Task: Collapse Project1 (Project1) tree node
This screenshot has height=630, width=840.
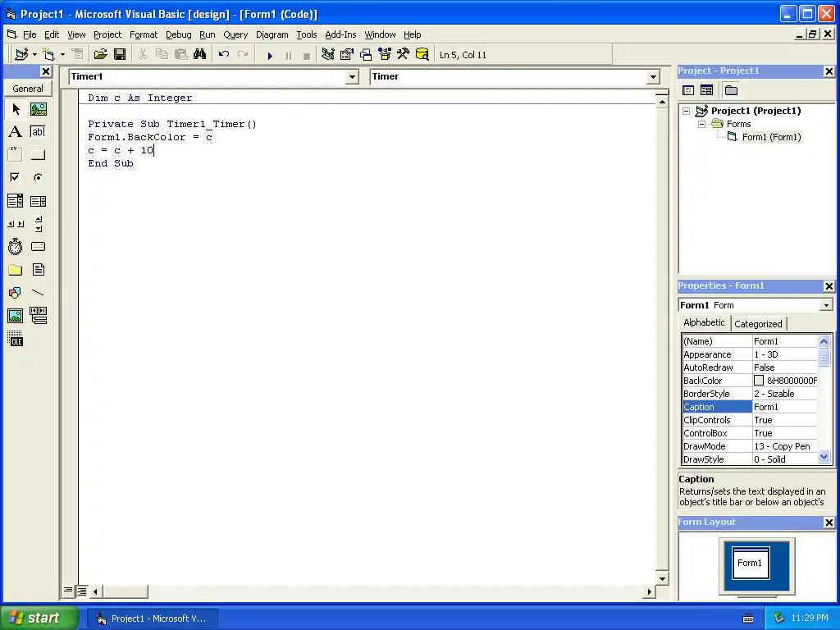Action: coord(687,112)
